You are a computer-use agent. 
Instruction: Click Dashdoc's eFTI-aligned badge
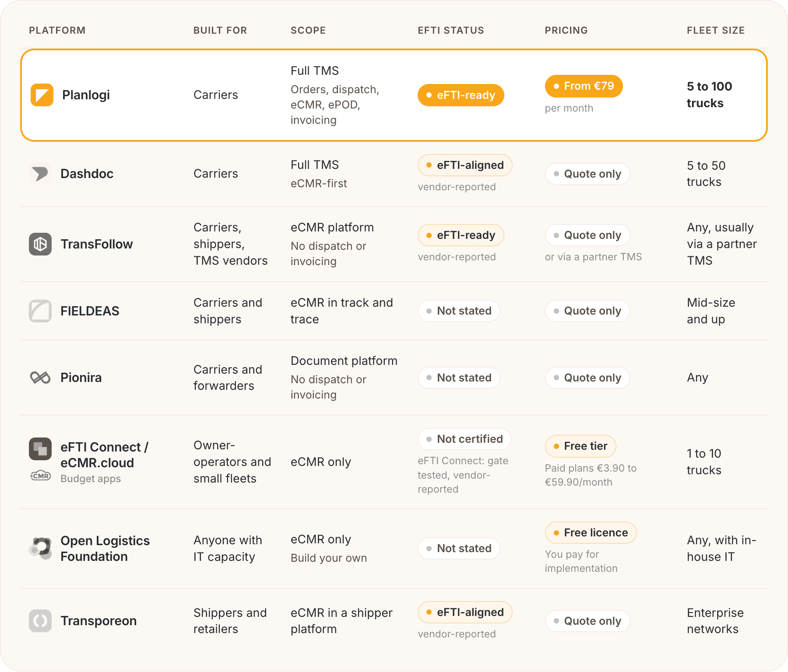coord(465,165)
